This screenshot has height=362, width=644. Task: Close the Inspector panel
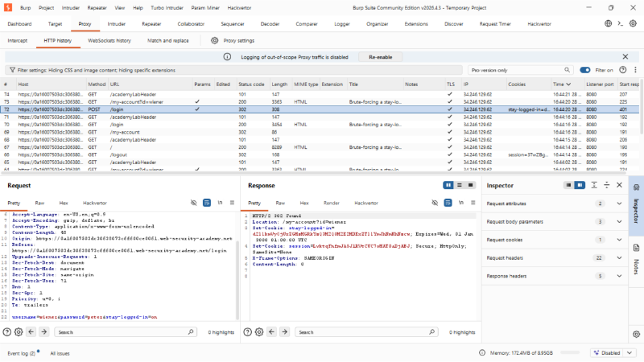pos(619,185)
